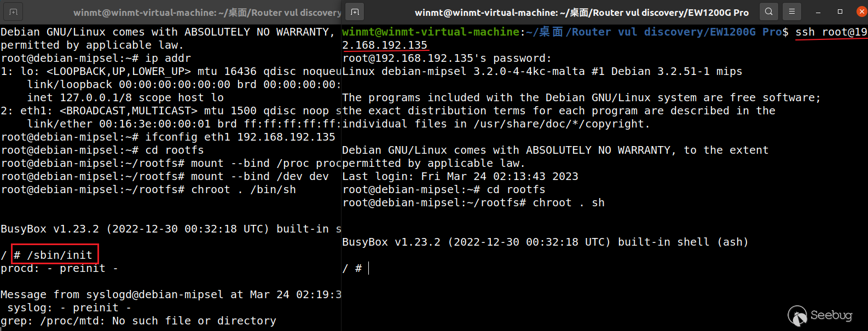Click the terminal search magnifier icon
Viewport: 868px width, 331px height.
coord(769,11)
